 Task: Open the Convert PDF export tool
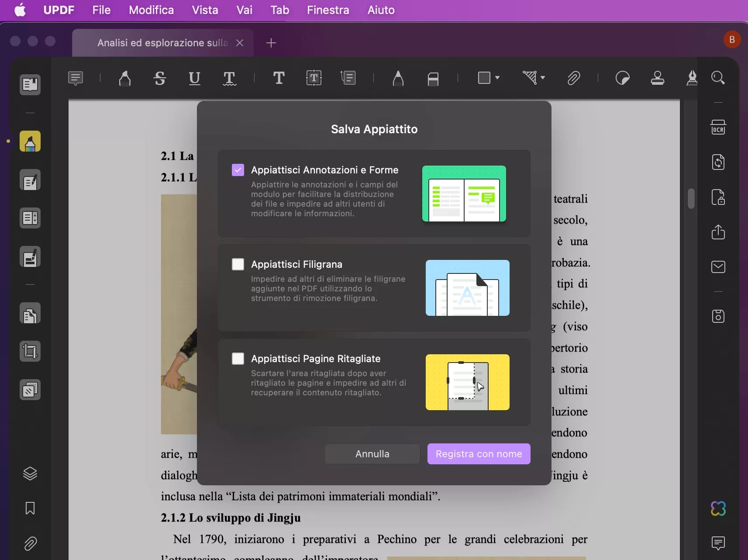click(x=718, y=162)
